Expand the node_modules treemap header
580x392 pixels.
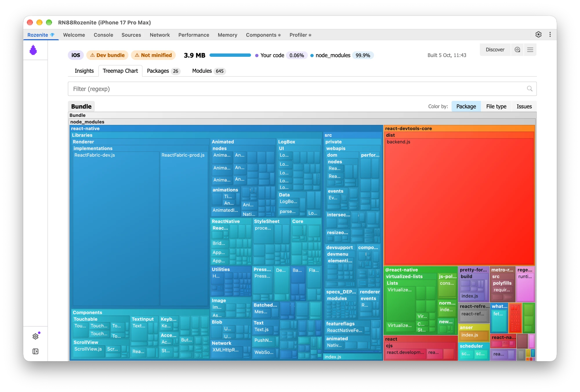pos(302,122)
